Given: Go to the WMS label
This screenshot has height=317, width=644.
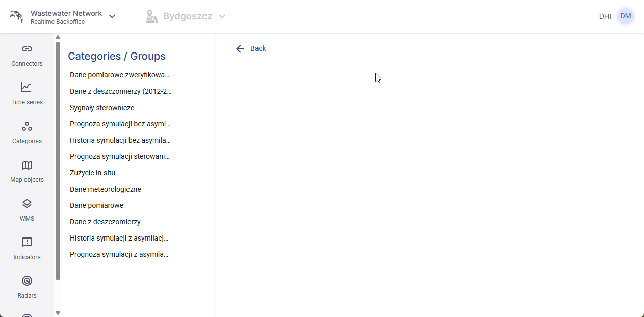Looking at the screenshot, I should pos(27,219).
